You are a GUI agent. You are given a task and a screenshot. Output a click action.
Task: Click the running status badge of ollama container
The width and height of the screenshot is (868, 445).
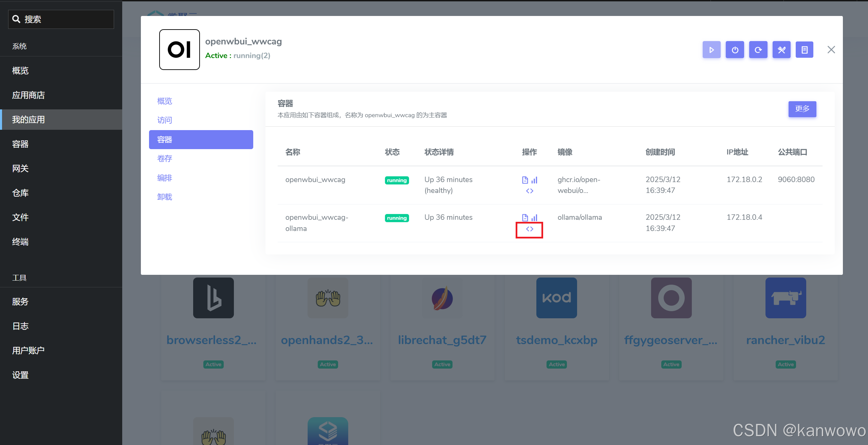tap(396, 218)
